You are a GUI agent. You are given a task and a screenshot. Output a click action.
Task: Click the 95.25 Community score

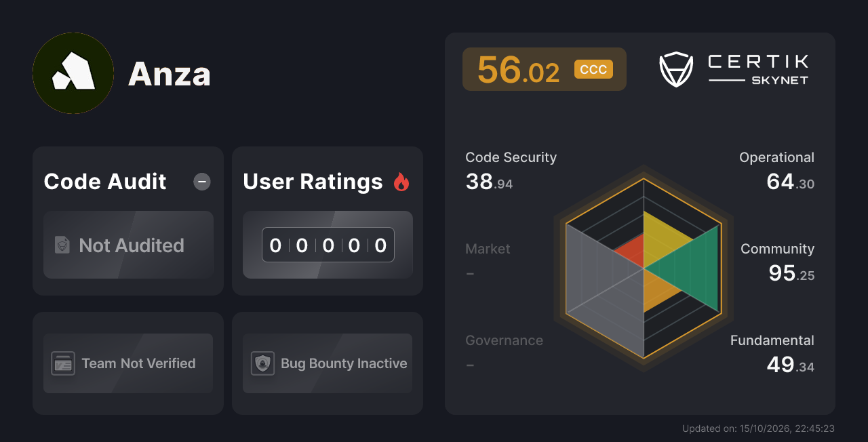pyautogui.click(x=791, y=273)
